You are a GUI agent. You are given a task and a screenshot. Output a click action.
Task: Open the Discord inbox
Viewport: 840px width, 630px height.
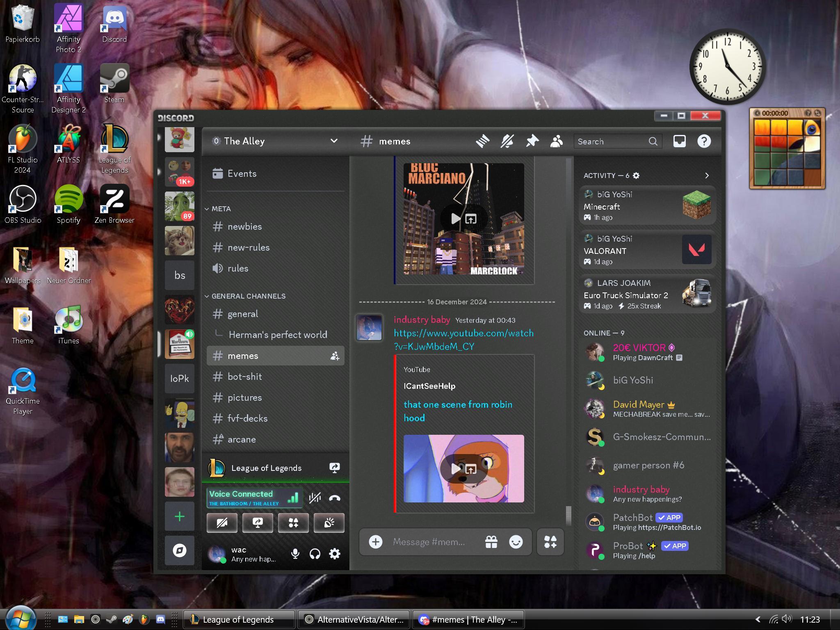pos(679,141)
